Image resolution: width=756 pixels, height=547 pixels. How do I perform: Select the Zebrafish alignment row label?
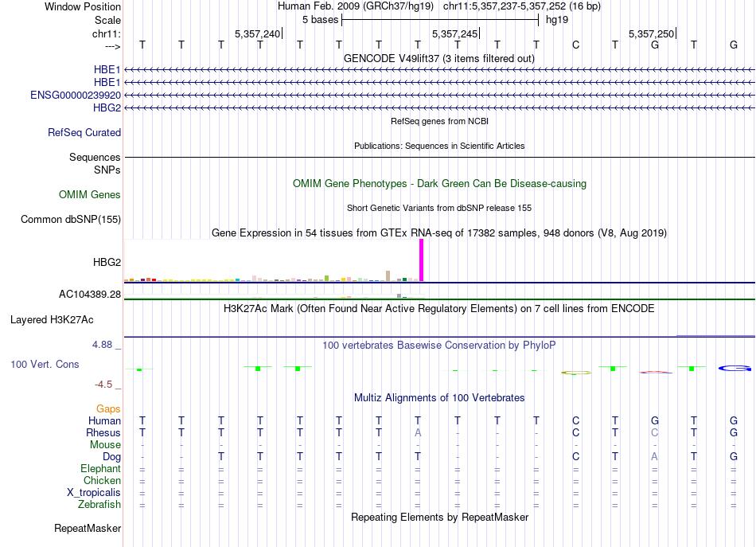99,504
